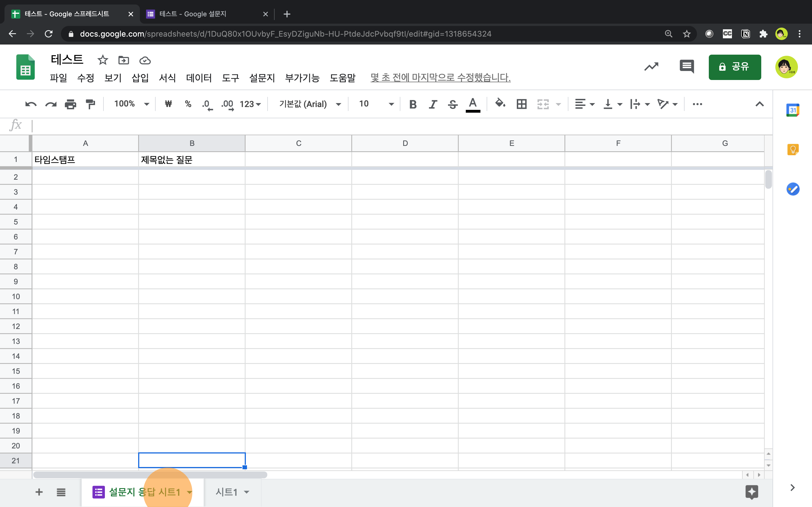The image size is (812, 507).
Task: Open the comment history icon
Action: click(x=687, y=66)
